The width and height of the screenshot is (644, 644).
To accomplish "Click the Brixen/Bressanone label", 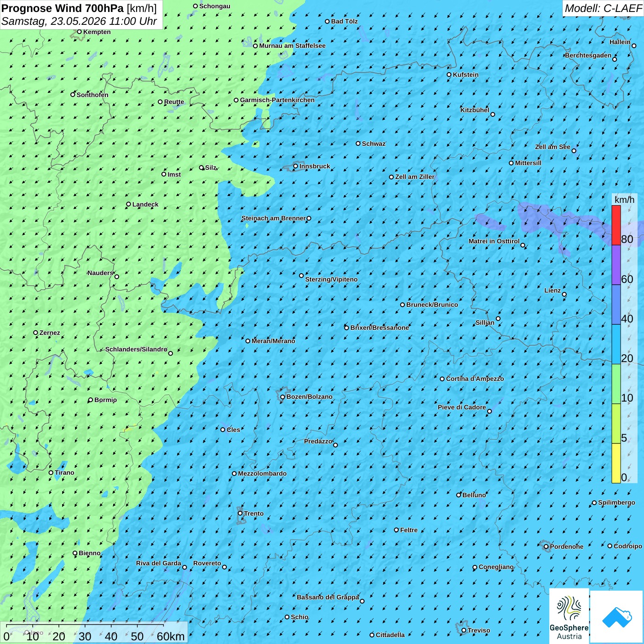I will pyautogui.click(x=379, y=328).
